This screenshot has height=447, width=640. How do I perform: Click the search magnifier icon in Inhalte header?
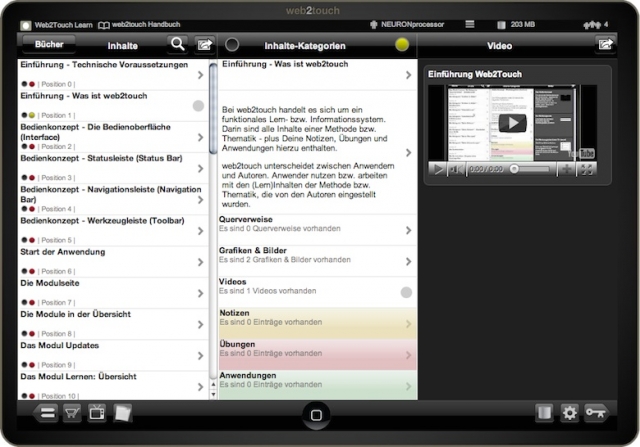[x=178, y=44]
